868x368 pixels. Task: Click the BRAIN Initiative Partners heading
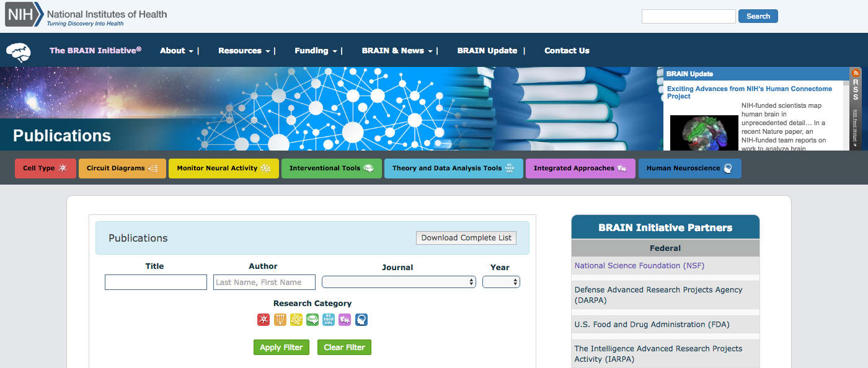tap(665, 227)
